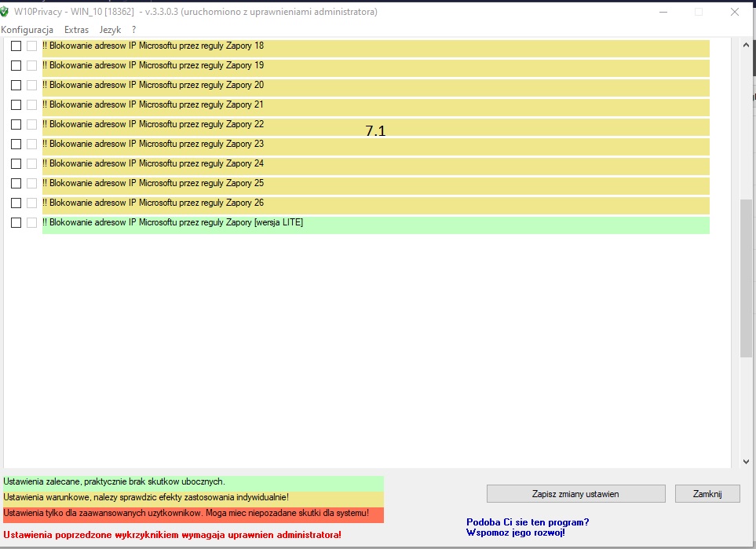Open the Jezyk language menu

[110, 30]
